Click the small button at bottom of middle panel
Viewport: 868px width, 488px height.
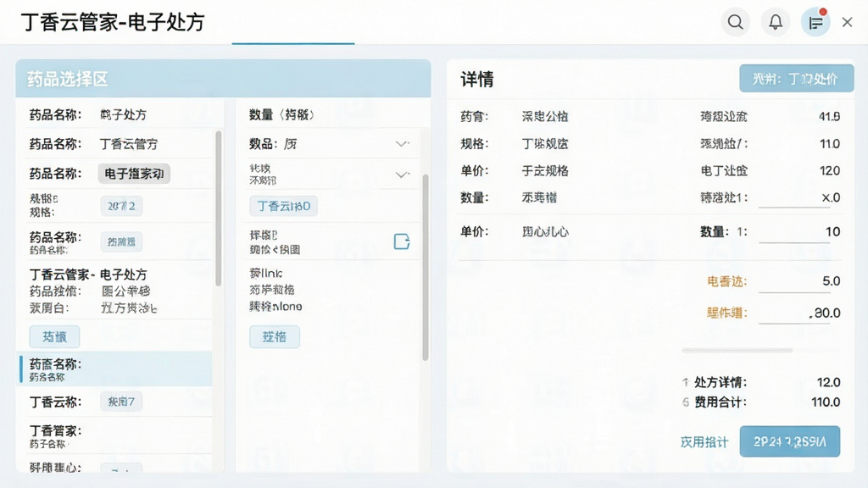pos(274,336)
